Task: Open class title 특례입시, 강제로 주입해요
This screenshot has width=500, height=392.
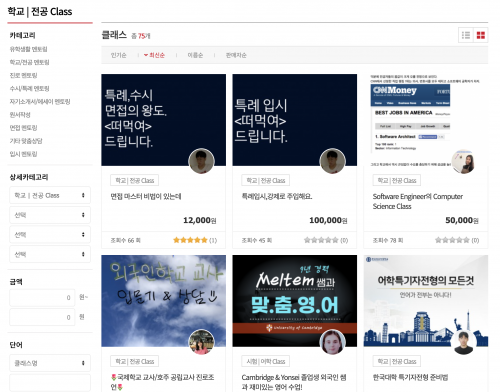Action: pos(277,196)
